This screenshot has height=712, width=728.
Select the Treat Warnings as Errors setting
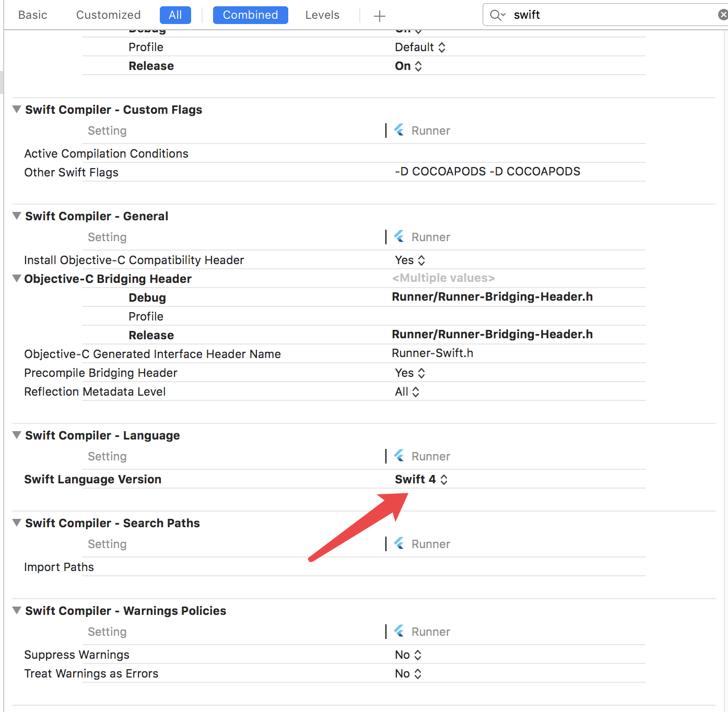91,673
